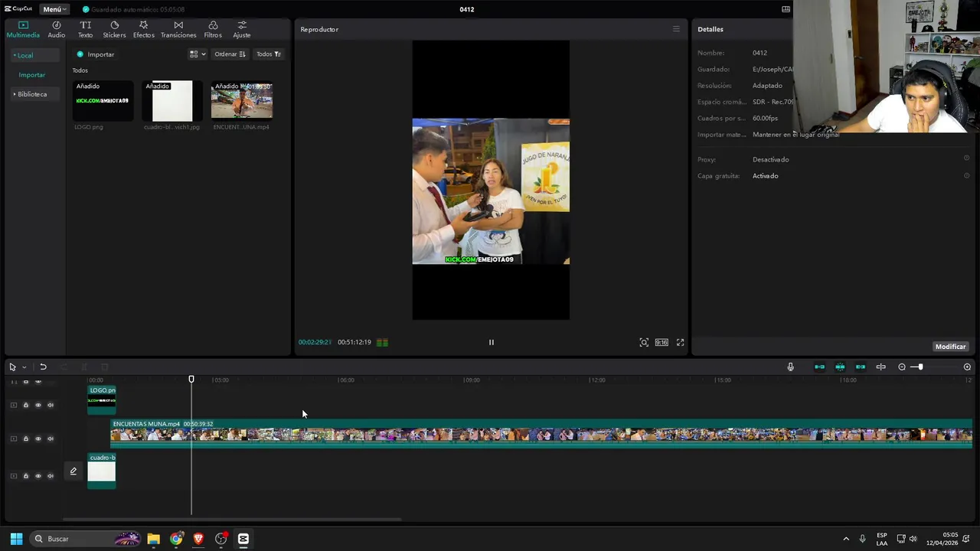Toggle clip linking on timeline
Viewport: 980px width, 551px height.
click(861, 367)
